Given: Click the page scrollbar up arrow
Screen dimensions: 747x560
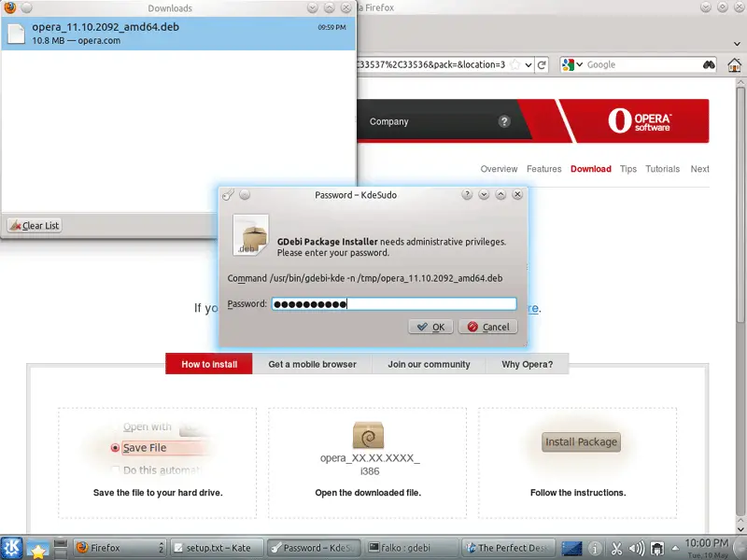Looking at the screenshot, I should click(740, 83).
